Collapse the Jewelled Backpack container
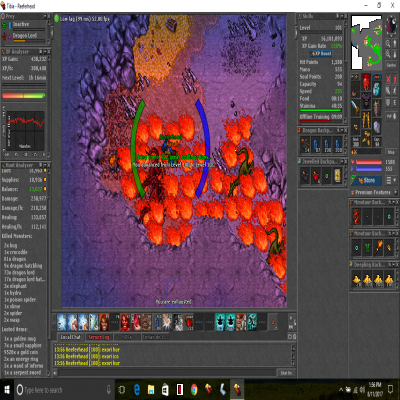The height and width of the screenshot is (400, 400). tap(342, 161)
